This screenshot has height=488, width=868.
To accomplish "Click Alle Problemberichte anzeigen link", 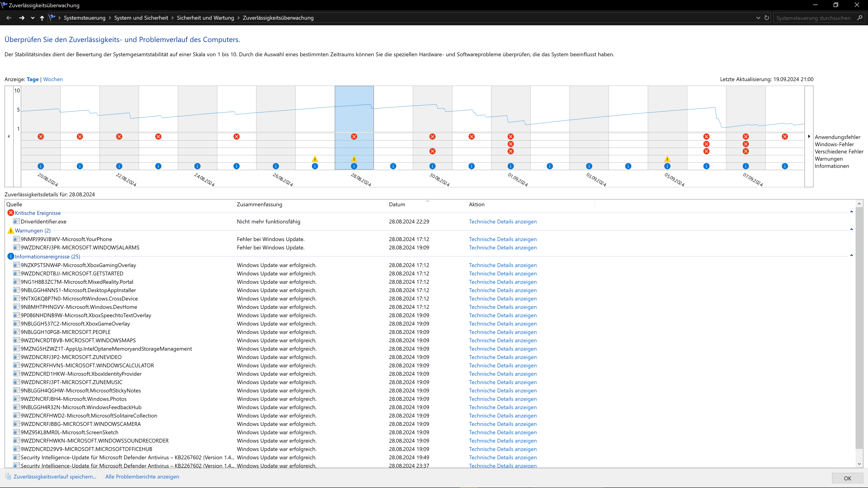I will pos(142,476).
